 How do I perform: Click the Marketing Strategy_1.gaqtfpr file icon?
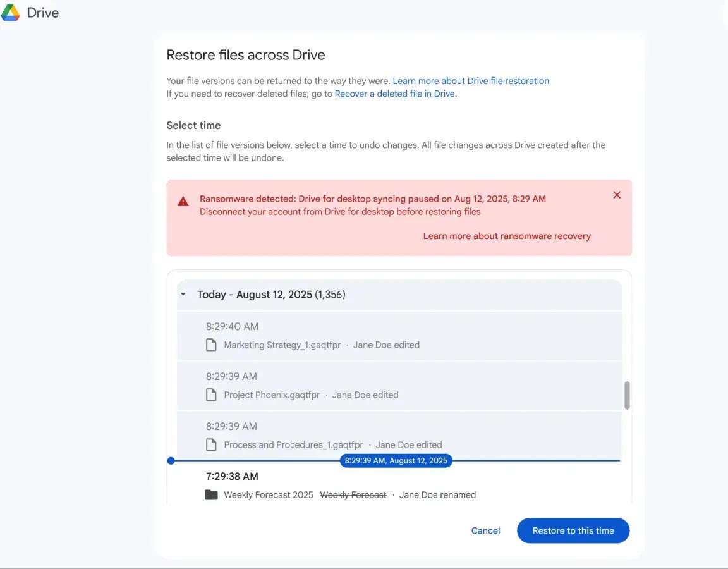(211, 345)
